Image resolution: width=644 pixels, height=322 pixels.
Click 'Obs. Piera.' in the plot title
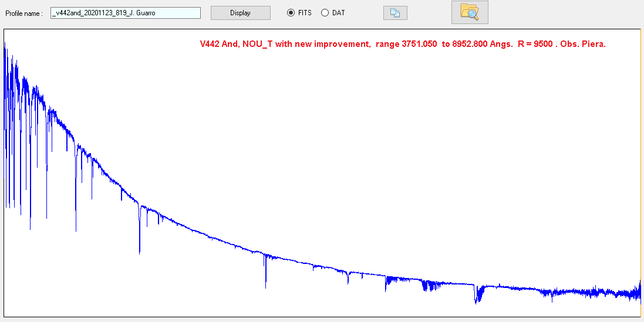[x=583, y=44]
